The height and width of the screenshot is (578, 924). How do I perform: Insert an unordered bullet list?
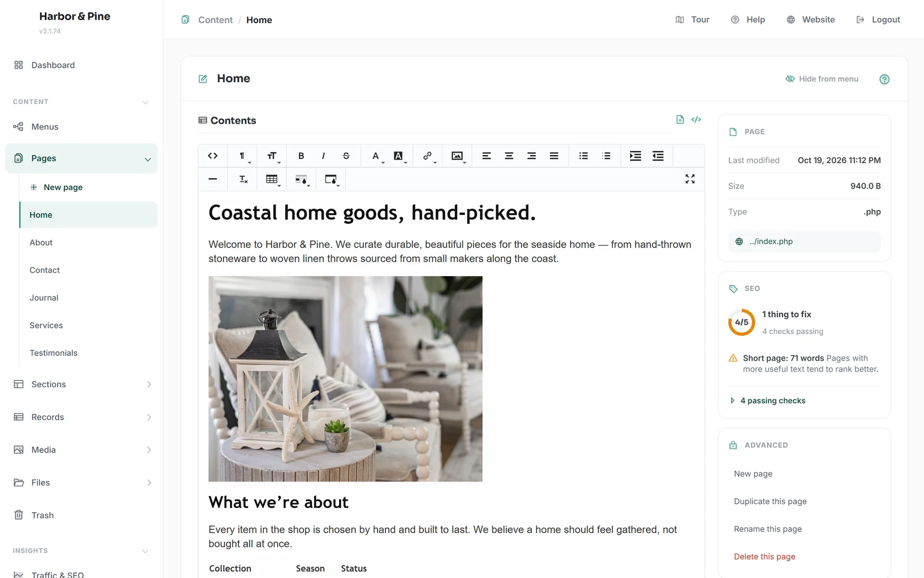point(583,155)
